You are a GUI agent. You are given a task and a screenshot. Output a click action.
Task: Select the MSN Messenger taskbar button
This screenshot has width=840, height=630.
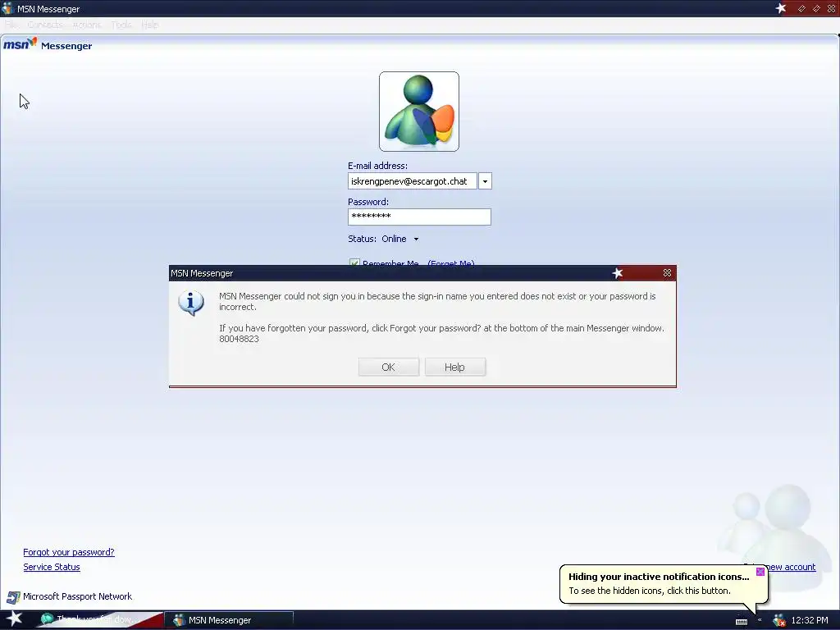click(230, 620)
